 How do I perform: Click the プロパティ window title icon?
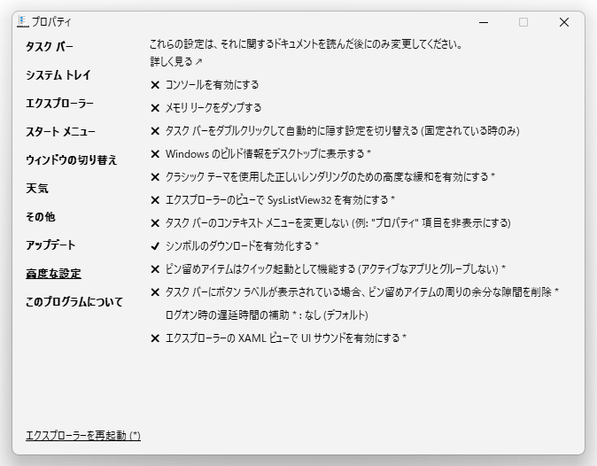click(22, 22)
